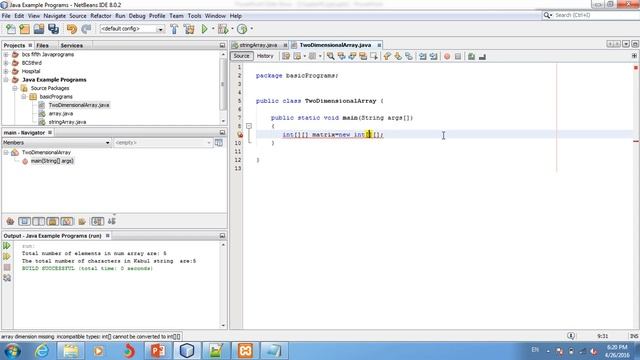Toggle Show Non-Public Members filter in Navigator

tap(53, 221)
